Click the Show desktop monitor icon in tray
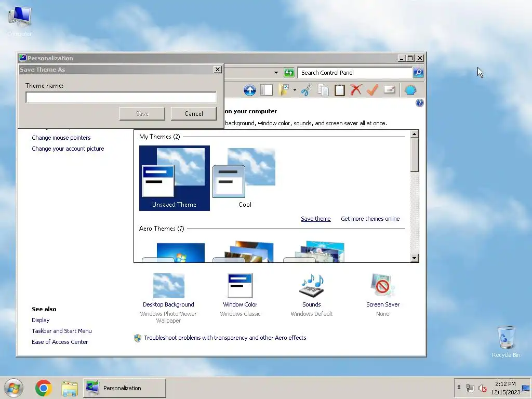 click(526, 388)
